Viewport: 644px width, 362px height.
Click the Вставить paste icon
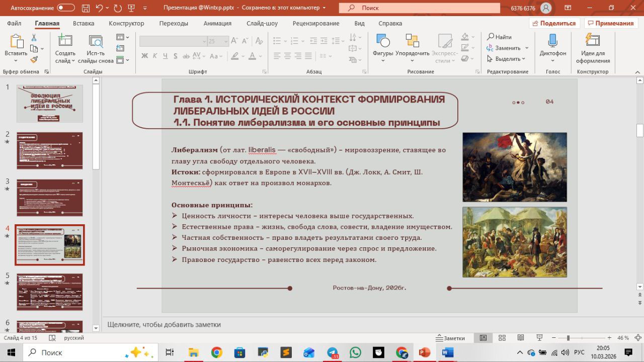tap(16, 42)
